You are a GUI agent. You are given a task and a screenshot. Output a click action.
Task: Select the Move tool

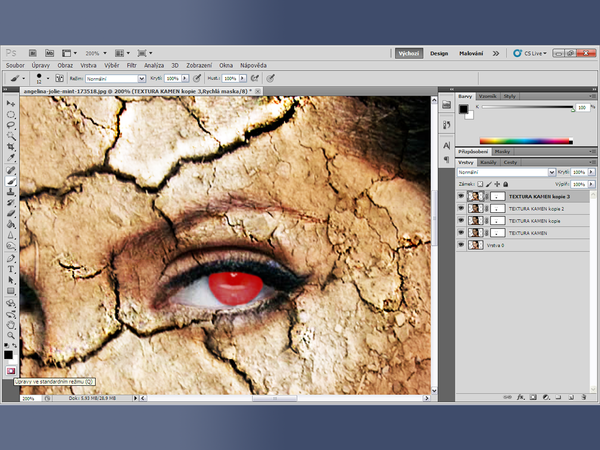click(11, 103)
